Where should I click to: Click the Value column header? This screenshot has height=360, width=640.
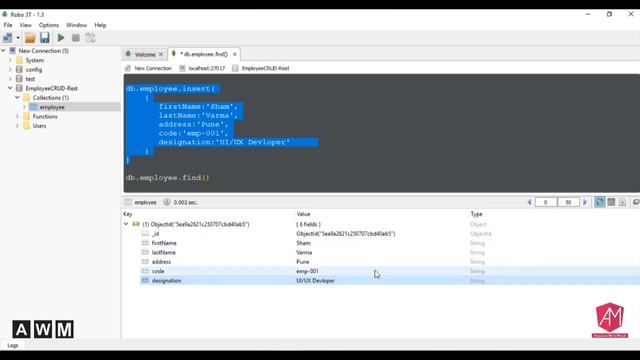pos(303,214)
